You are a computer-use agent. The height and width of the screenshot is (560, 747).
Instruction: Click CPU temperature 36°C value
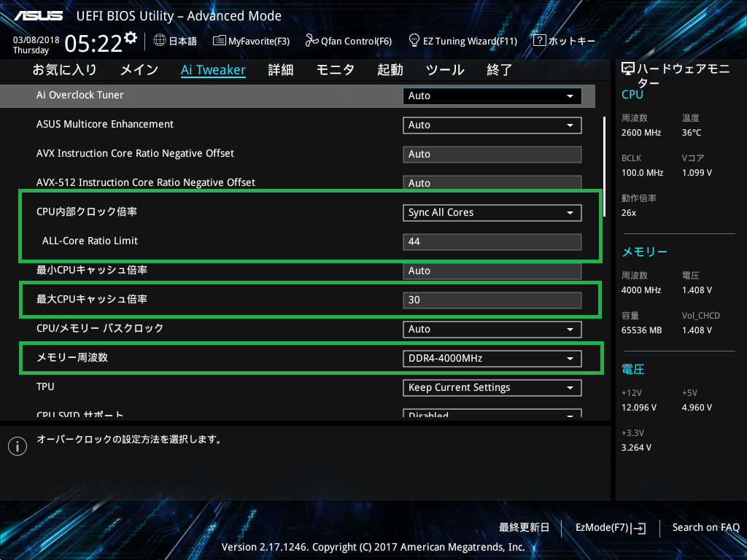pyautogui.click(x=692, y=133)
